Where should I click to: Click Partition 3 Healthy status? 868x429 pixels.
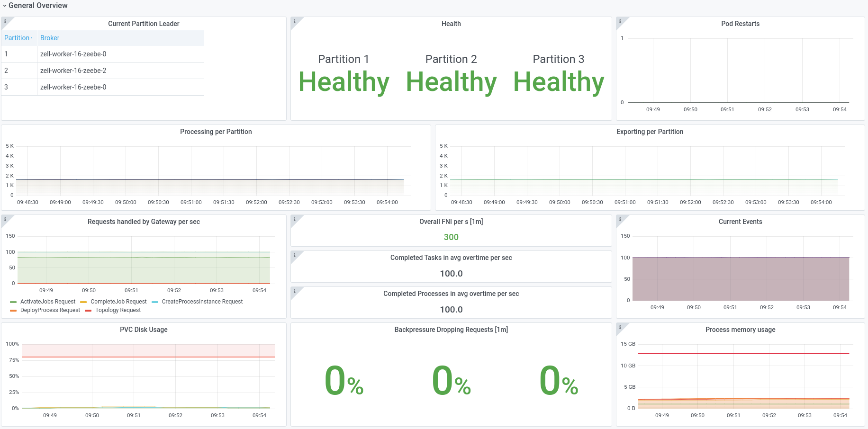pos(559,82)
